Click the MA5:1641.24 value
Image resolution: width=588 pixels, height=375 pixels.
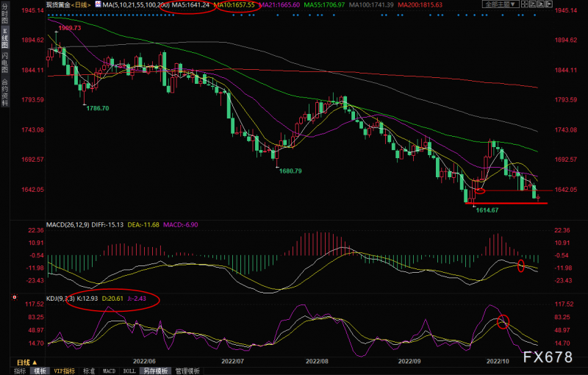[190, 5]
